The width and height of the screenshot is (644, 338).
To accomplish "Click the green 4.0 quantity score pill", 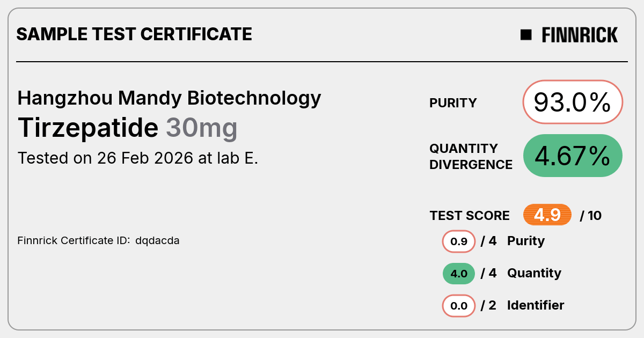I will point(459,274).
